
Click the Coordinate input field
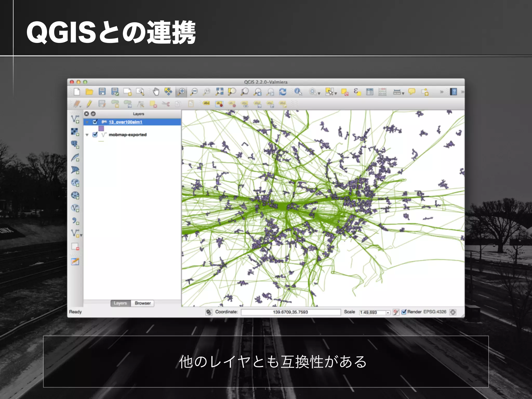tap(291, 312)
